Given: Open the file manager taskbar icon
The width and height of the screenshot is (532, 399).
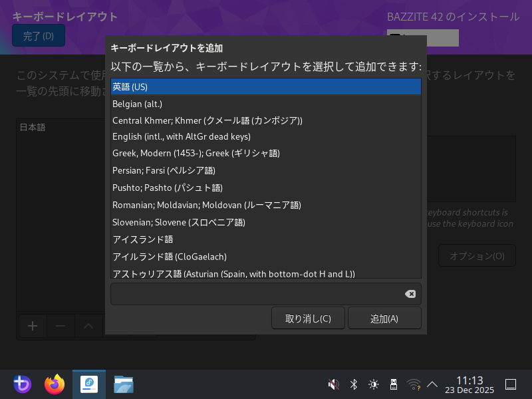Looking at the screenshot, I should [x=124, y=384].
